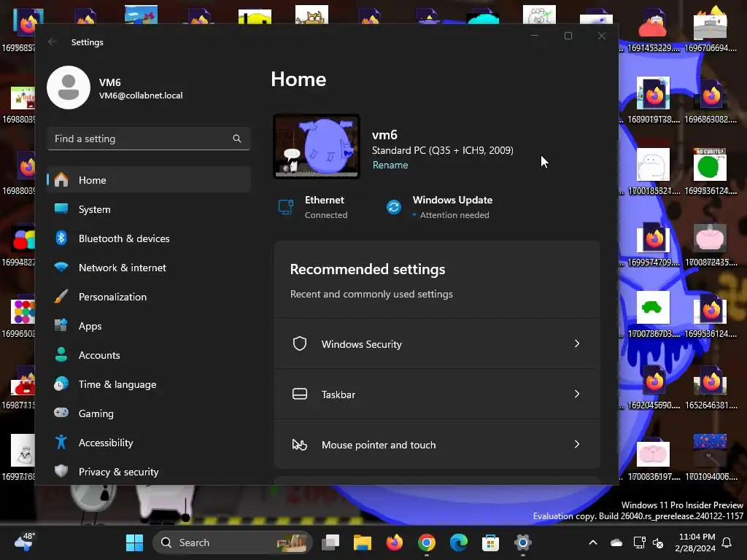Expand Mouse pointer and touch chevron
The width and height of the screenshot is (747, 560).
[577, 444]
